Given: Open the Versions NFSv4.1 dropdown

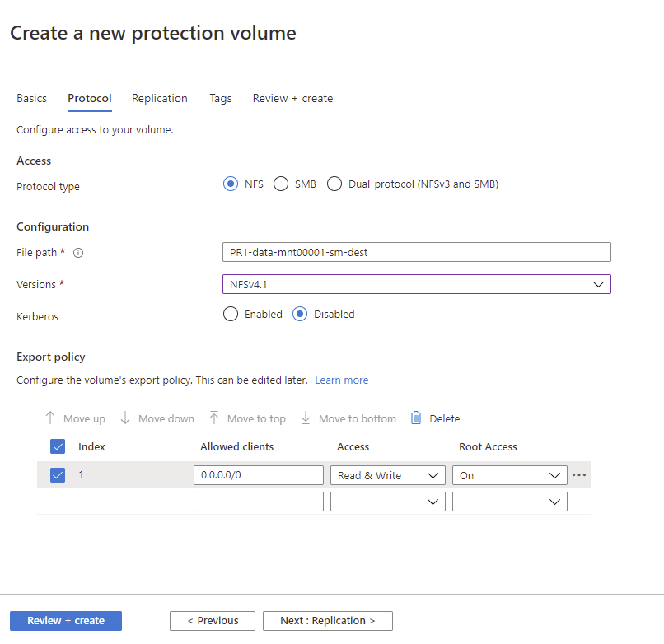Looking at the screenshot, I should point(416,284).
